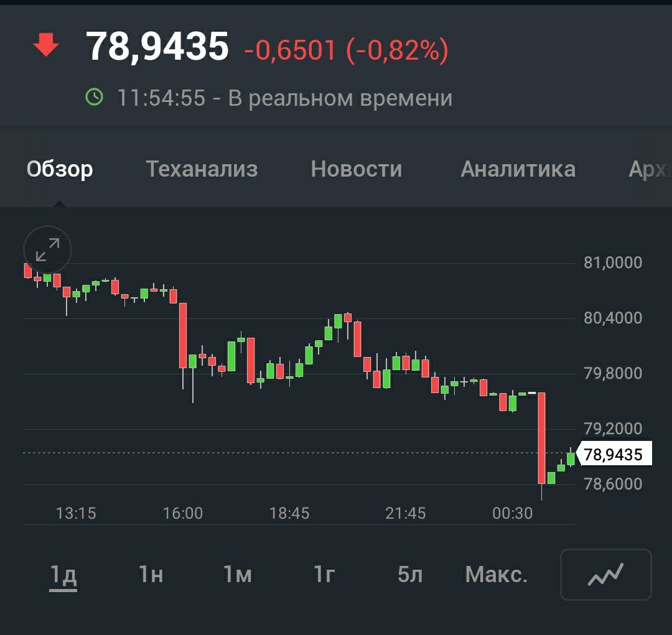
Task: Open the chart type selector icon
Action: click(x=605, y=574)
